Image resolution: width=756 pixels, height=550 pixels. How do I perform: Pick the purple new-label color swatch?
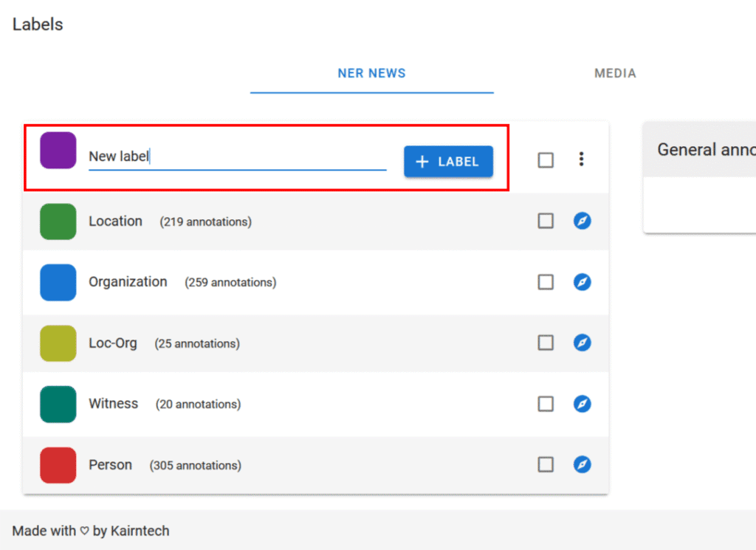click(58, 151)
